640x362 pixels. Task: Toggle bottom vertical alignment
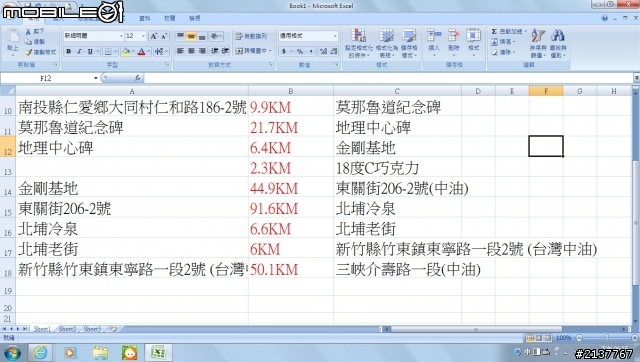tap(202, 36)
